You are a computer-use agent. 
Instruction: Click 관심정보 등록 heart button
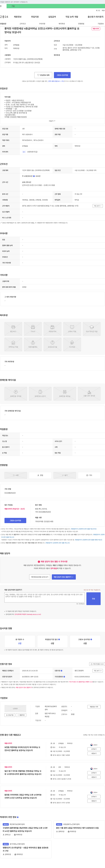click(43, 75)
